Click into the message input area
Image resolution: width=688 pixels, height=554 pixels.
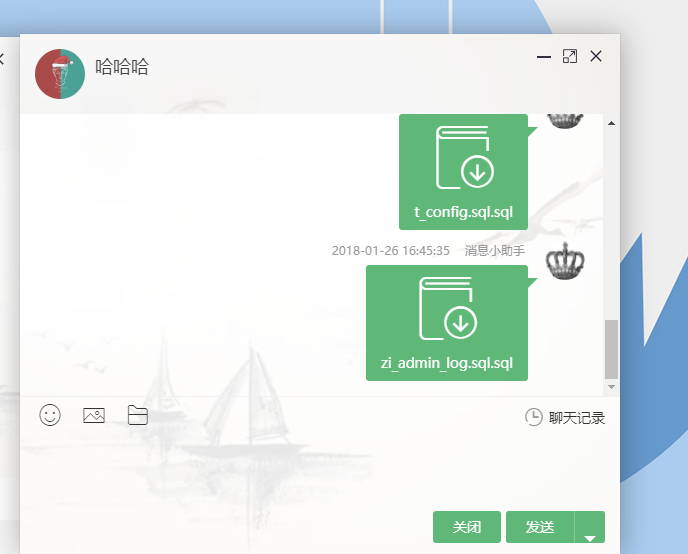coord(319,469)
